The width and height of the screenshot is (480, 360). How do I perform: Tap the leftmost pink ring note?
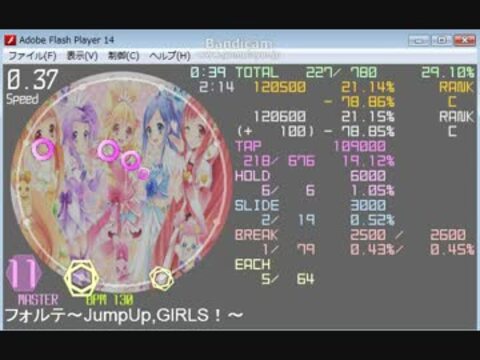(x=44, y=150)
